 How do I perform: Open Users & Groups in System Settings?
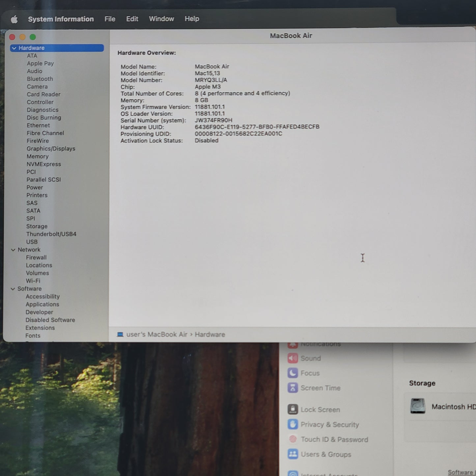[x=320, y=455]
